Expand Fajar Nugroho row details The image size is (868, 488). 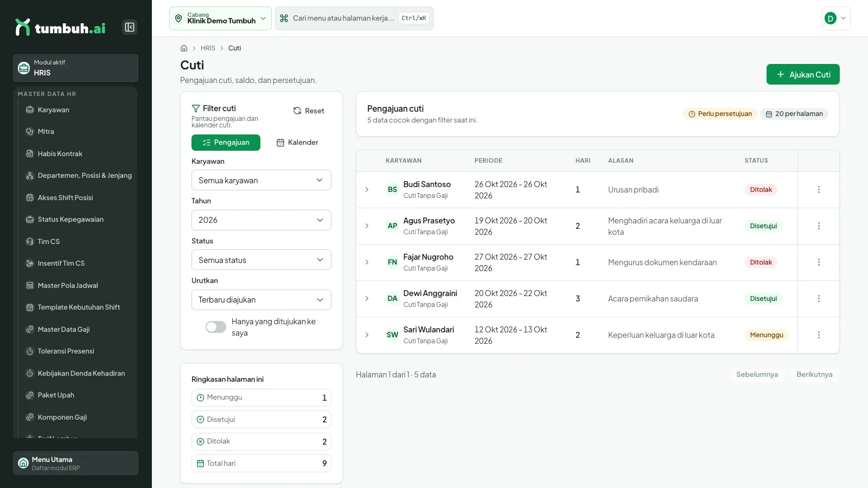[367, 262]
